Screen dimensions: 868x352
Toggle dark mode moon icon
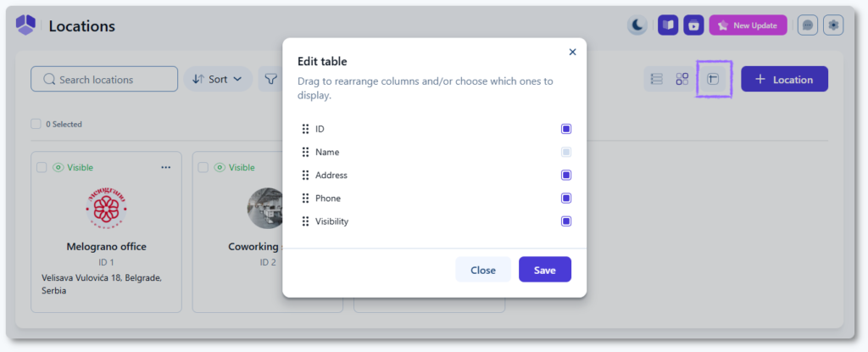pyautogui.click(x=637, y=25)
